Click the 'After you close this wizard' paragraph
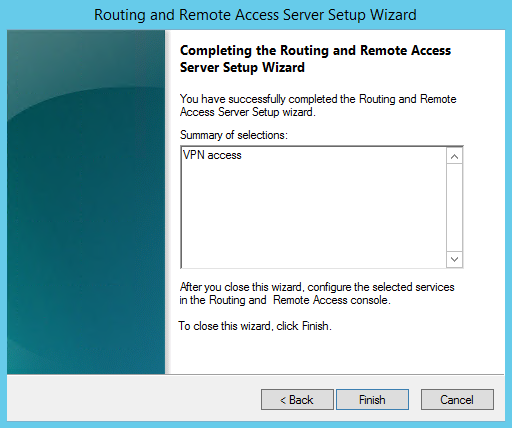The height and width of the screenshot is (428, 512). [317, 293]
